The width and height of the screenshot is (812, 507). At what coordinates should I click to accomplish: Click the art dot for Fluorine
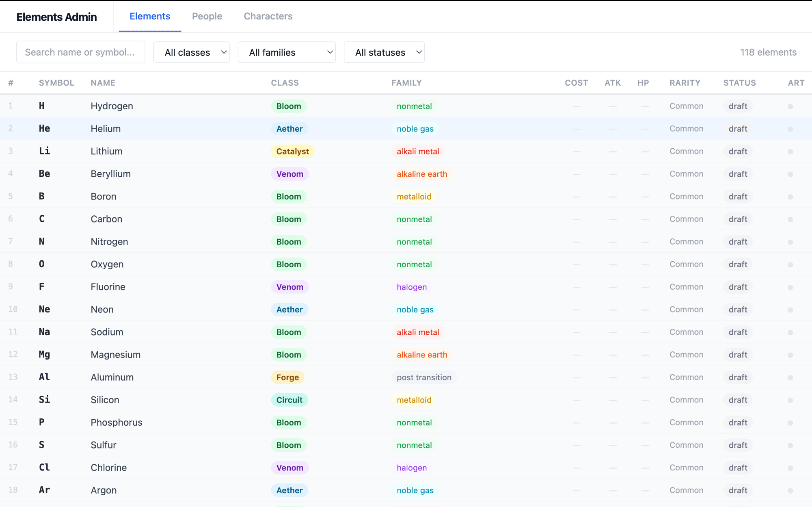tap(790, 287)
